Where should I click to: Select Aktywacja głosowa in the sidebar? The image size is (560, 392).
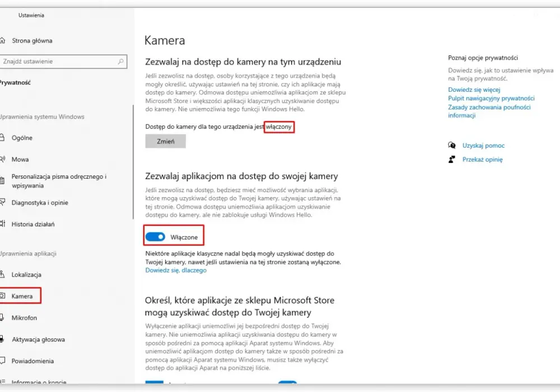pyautogui.click(x=38, y=339)
